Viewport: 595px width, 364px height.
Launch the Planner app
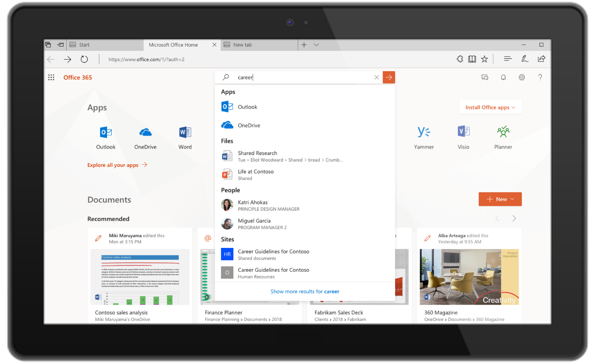tap(503, 136)
